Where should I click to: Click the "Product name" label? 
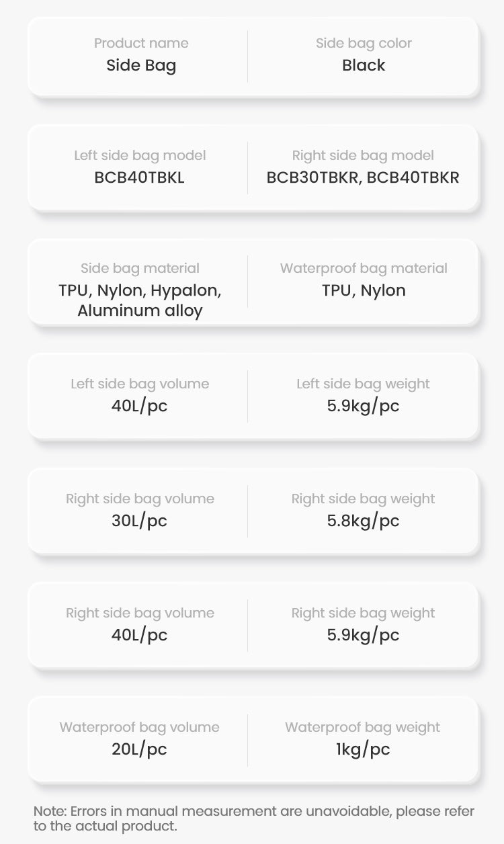click(141, 44)
